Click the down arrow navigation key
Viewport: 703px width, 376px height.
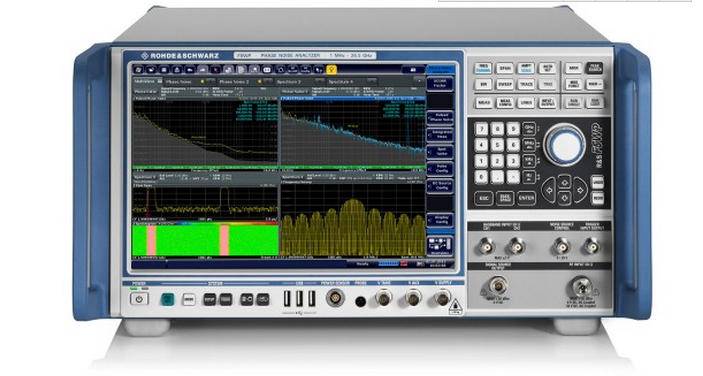tap(564, 197)
